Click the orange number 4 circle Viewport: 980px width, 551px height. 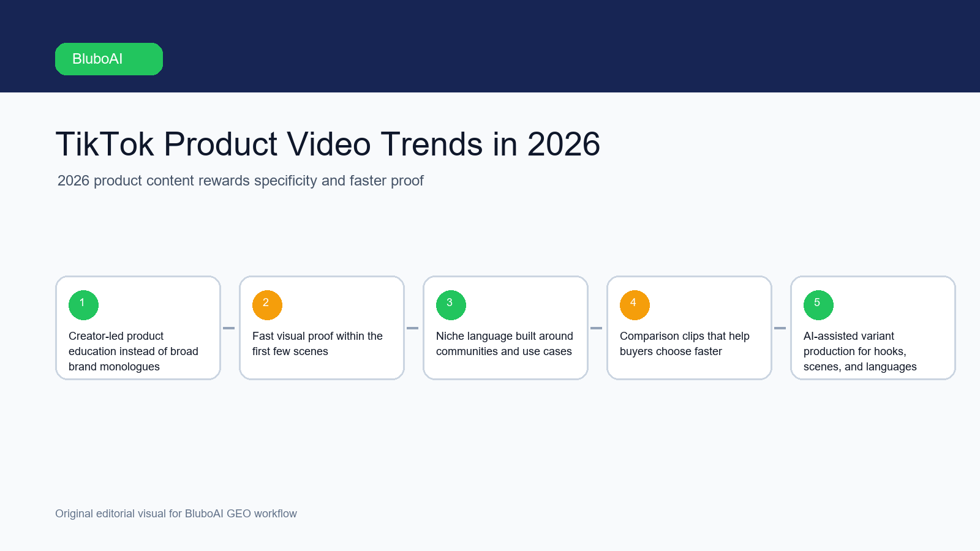click(x=635, y=305)
